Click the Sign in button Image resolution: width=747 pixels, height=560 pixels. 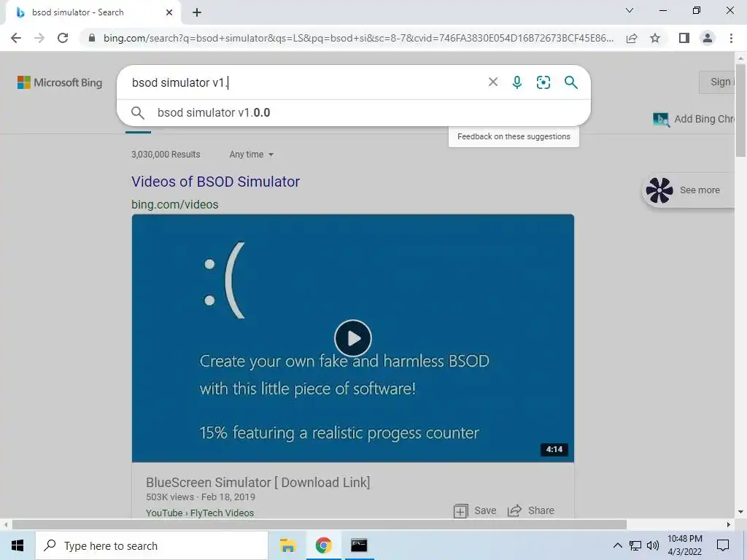pos(717,82)
